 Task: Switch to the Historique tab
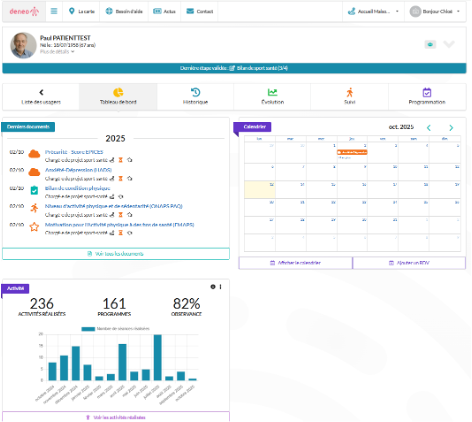click(195, 96)
